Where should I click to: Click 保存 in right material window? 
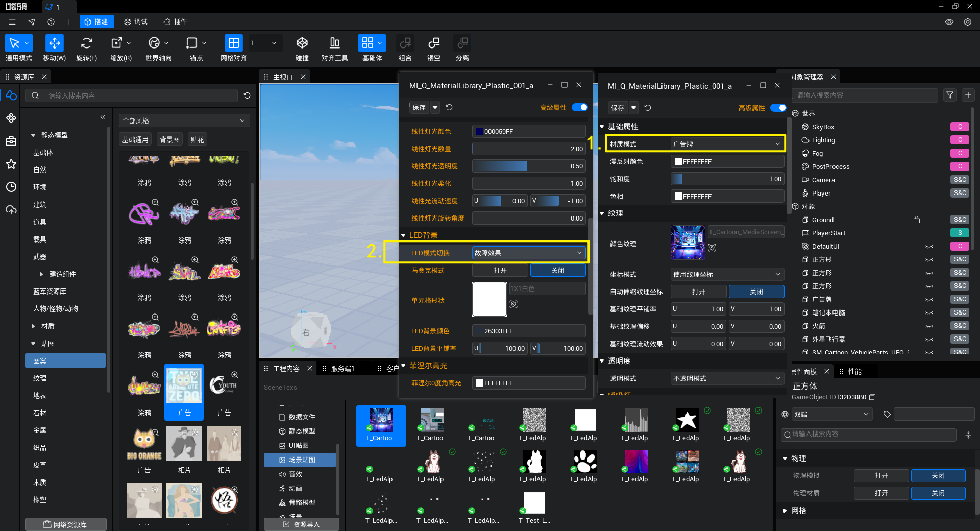click(x=618, y=108)
